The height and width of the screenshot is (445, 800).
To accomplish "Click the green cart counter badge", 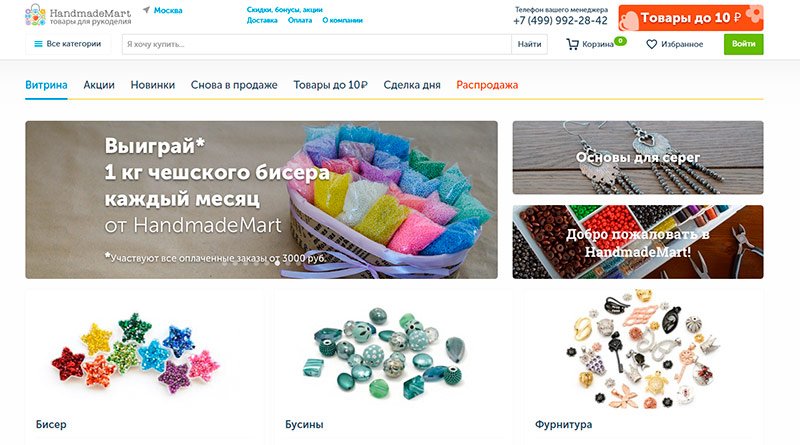I will point(620,41).
